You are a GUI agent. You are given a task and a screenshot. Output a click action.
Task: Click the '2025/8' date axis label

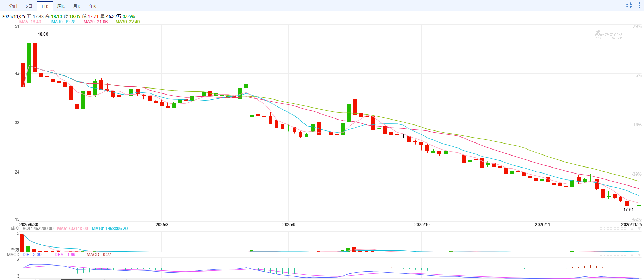[x=162, y=225]
